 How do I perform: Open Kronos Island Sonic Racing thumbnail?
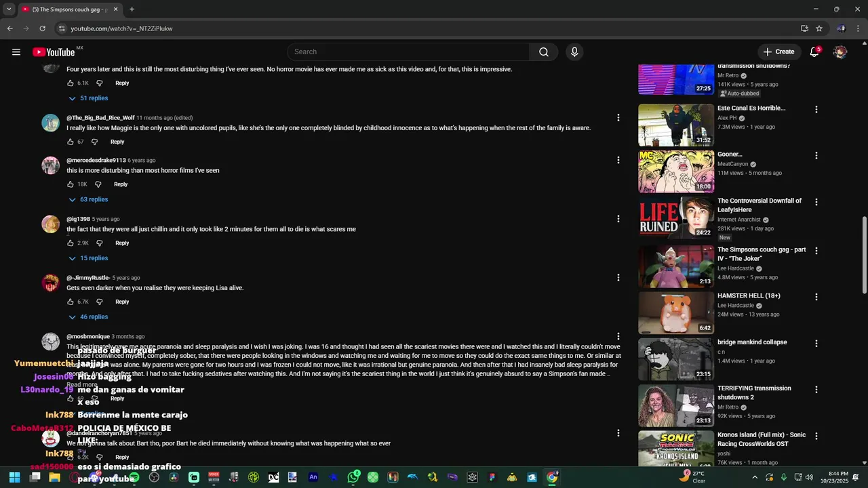coord(676,449)
